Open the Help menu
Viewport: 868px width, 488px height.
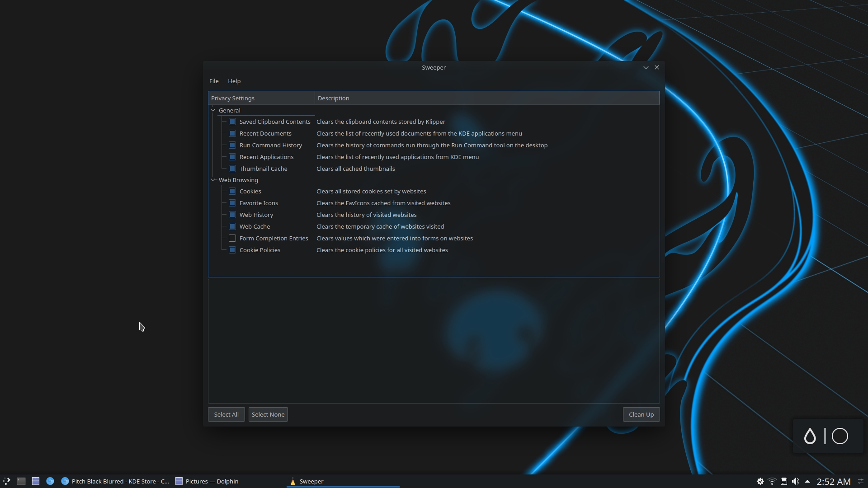[234, 81]
